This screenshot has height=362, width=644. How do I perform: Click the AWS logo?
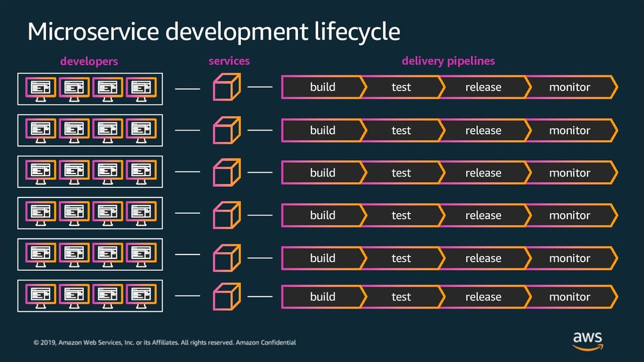click(588, 341)
